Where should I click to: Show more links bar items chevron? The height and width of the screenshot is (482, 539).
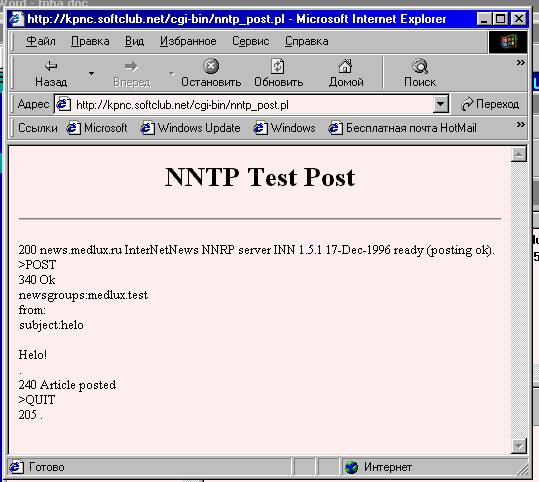520,124
